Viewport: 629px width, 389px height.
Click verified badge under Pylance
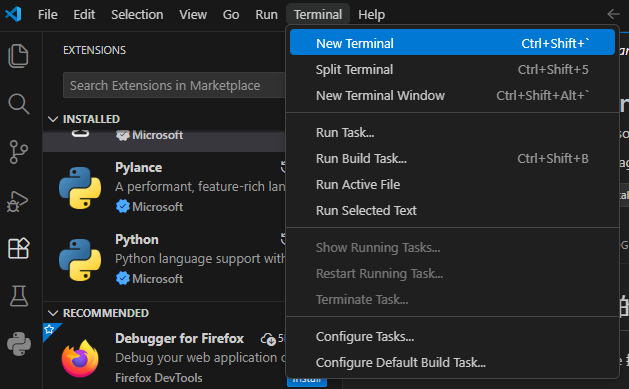(x=122, y=207)
